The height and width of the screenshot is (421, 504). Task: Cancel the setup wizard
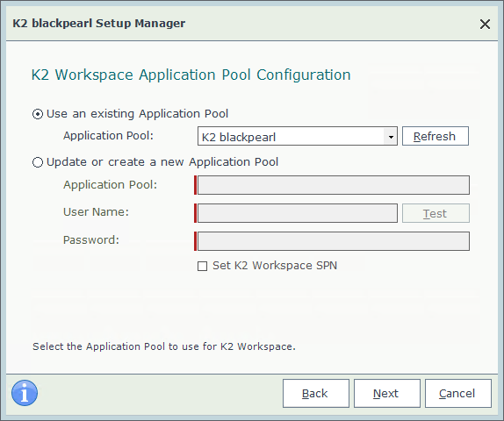click(458, 394)
